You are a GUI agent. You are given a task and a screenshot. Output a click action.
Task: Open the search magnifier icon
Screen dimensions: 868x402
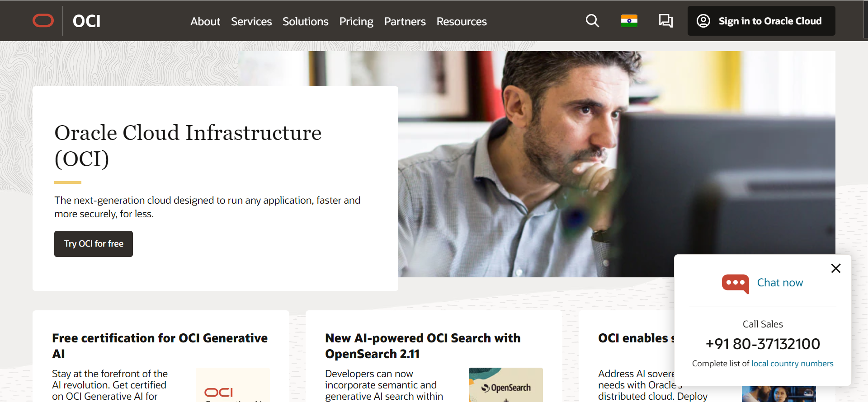[x=592, y=21]
